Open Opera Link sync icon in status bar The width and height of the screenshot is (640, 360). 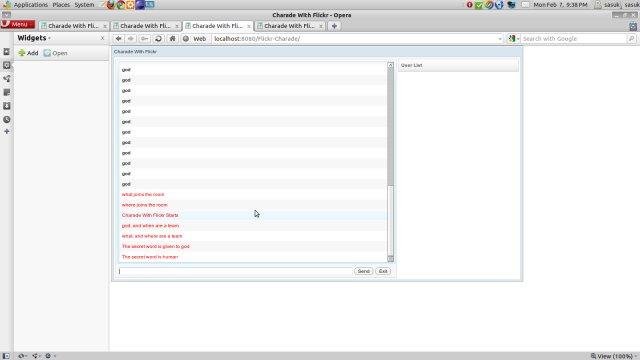22,356
